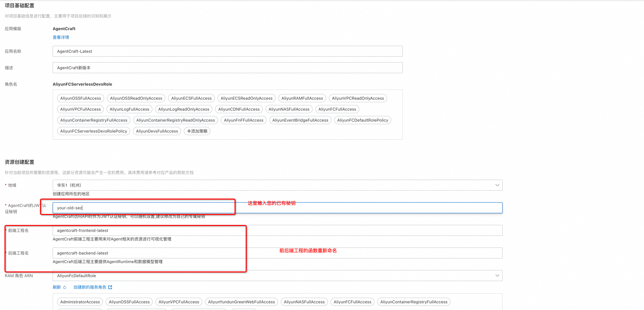Click the AliyunContainerRegistryFullAccess tag in the lower policy box
The height and width of the screenshot is (310, 644).
[x=414, y=302]
